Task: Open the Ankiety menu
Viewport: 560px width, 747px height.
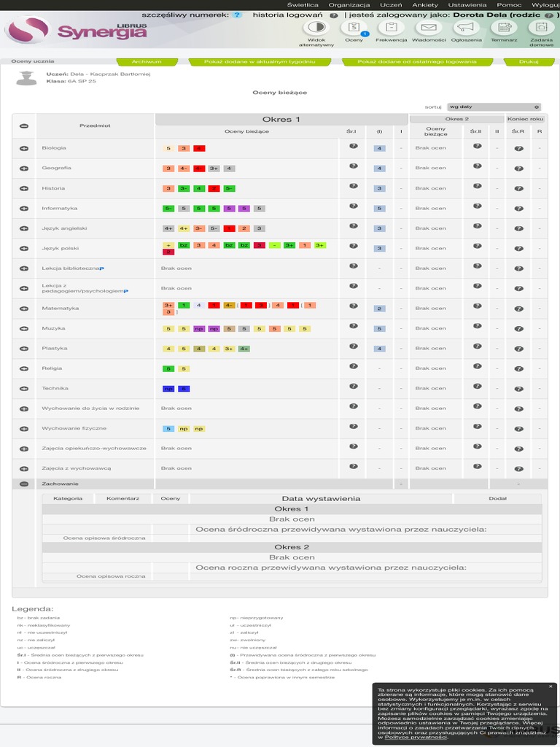Action: tap(425, 5)
